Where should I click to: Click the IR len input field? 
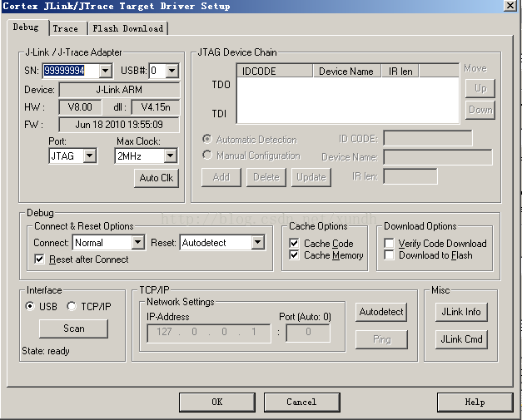tap(410, 176)
